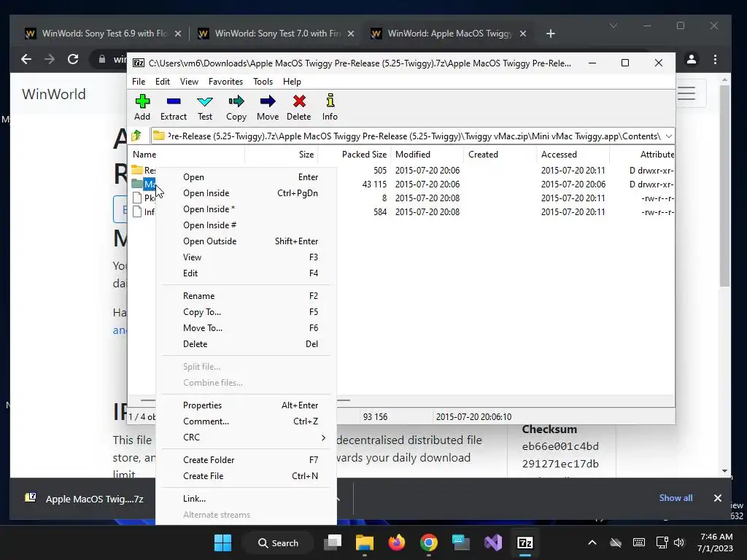Click the Delete toolbar icon
This screenshot has height=560, width=747.
click(x=298, y=107)
